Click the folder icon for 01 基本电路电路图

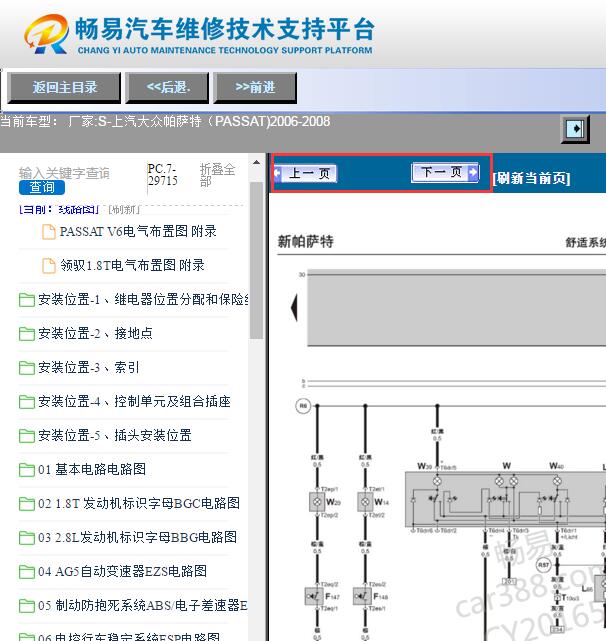[27, 470]
